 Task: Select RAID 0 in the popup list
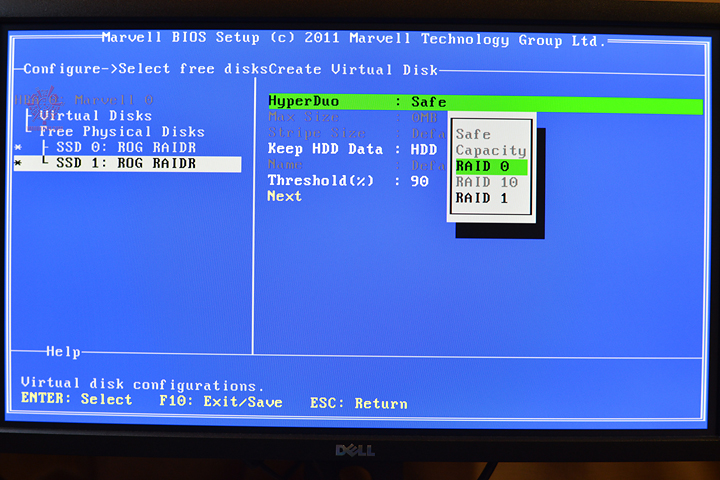(491, 166)
